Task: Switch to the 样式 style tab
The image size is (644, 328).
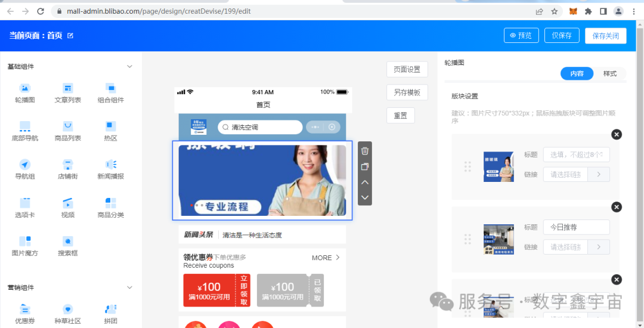Action: tap(610, 73)
